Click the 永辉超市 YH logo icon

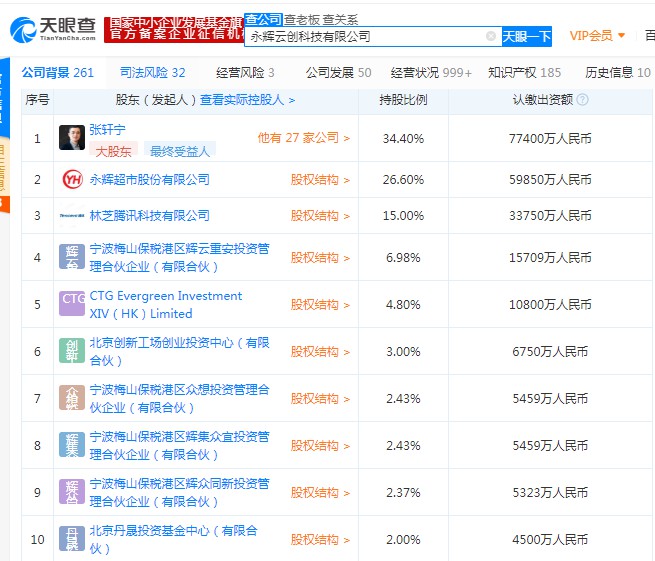coord(72,180)
